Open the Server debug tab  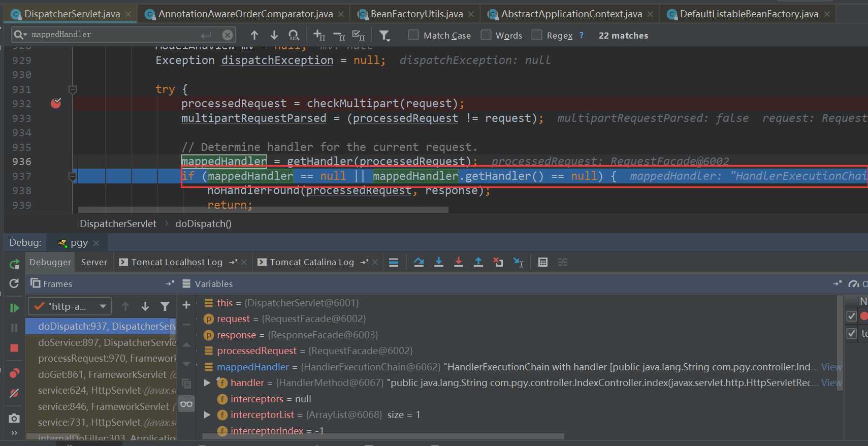[x=94, y=262]
